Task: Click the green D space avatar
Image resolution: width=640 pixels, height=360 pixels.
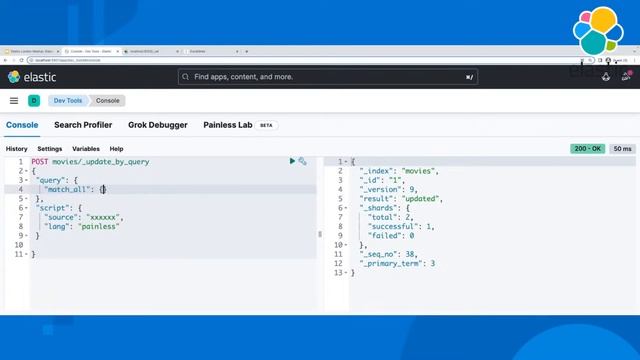Action: (x=34, y=100)
